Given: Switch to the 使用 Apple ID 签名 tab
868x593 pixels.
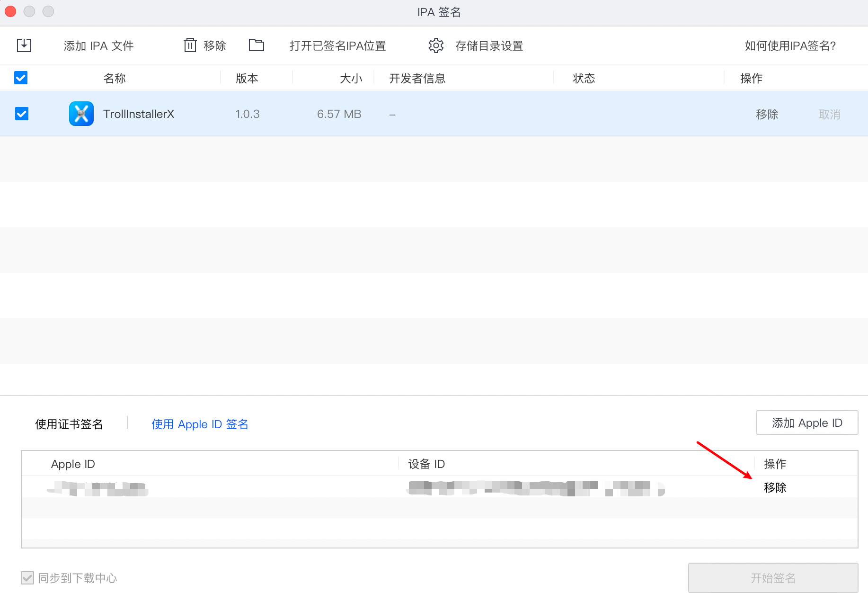Looking at the screenshot, I should pos(200,424).
